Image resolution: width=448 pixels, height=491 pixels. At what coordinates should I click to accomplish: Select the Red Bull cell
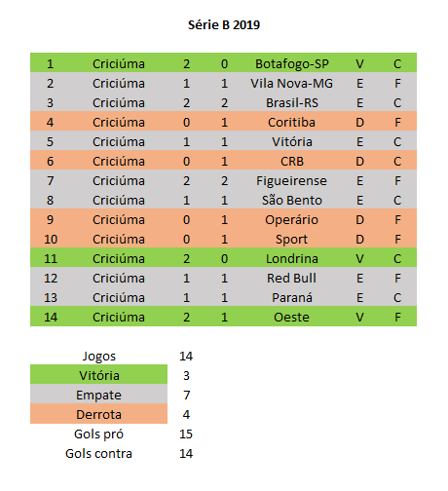point(291,279)
